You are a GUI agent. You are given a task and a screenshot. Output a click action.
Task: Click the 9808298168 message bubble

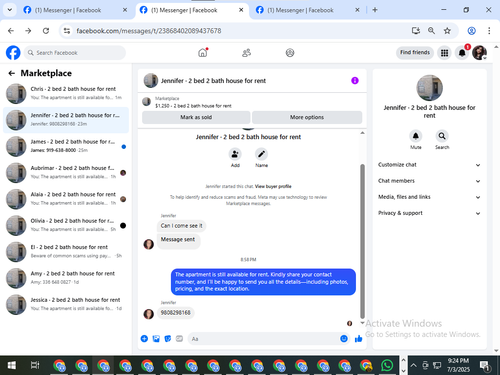(175, 313)
